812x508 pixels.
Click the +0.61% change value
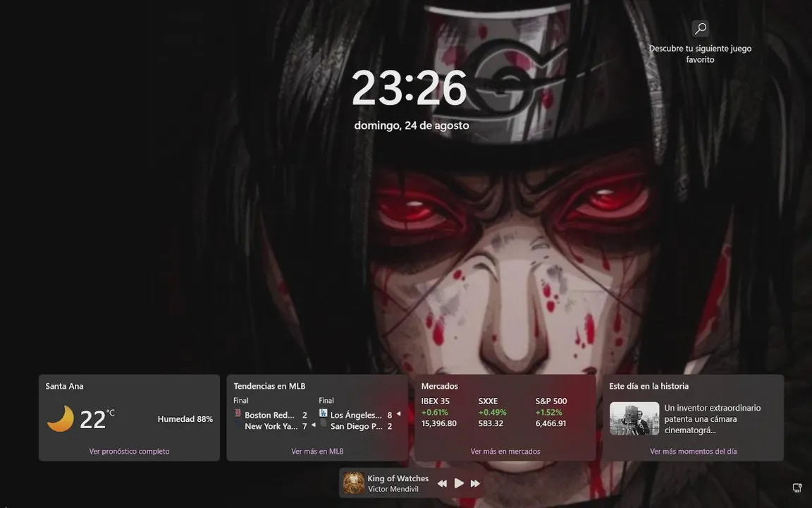coord(434,412)
